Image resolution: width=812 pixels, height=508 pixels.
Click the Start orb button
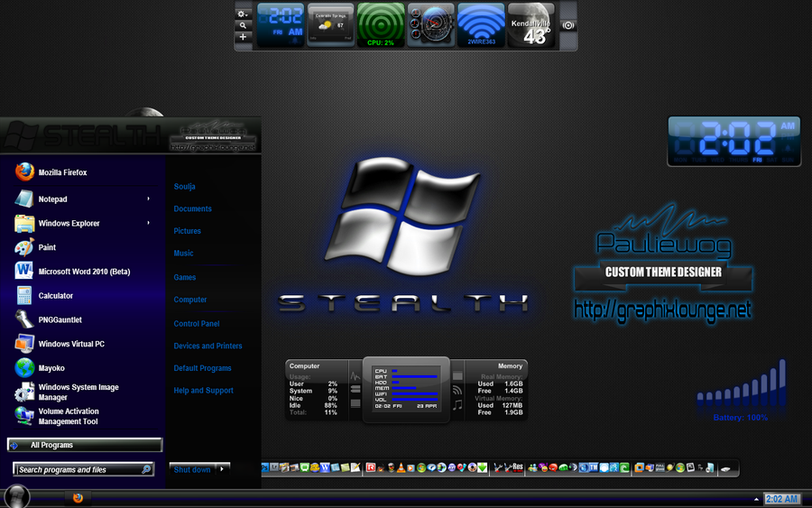[16, 496]
